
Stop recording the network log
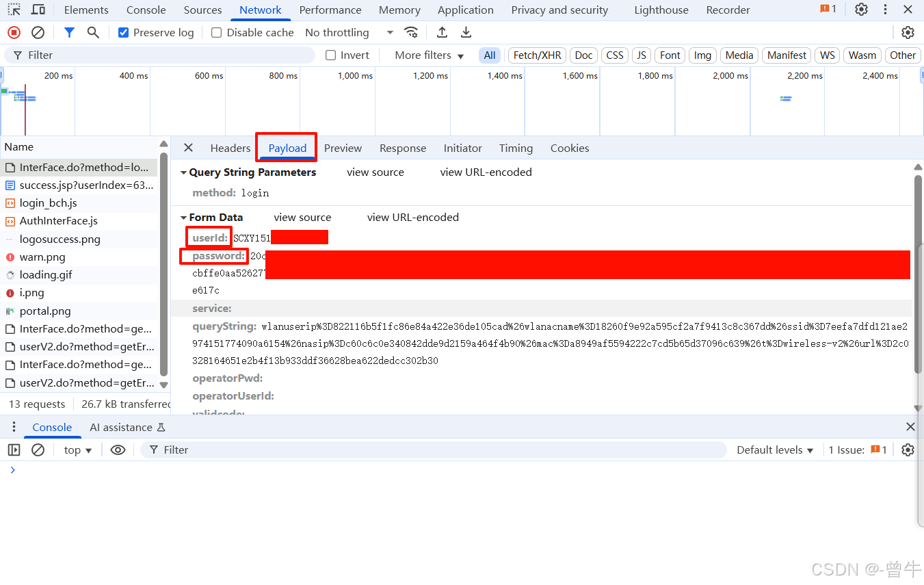(14, 32)
